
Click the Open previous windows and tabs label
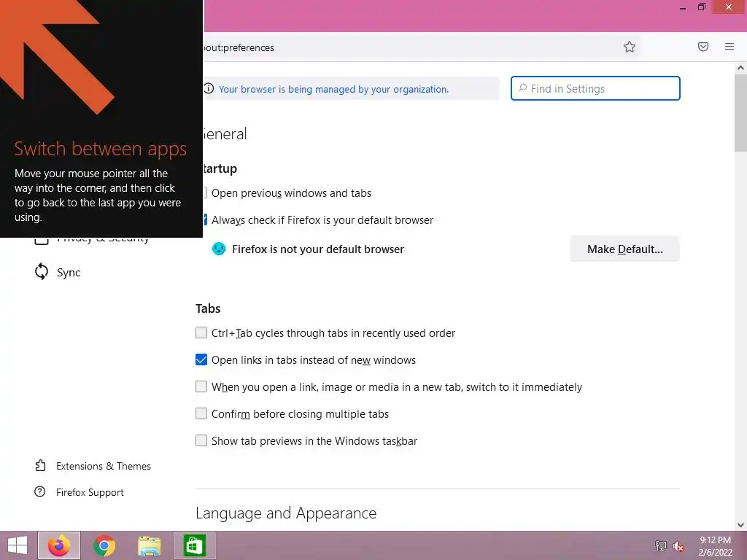(291, 192)
